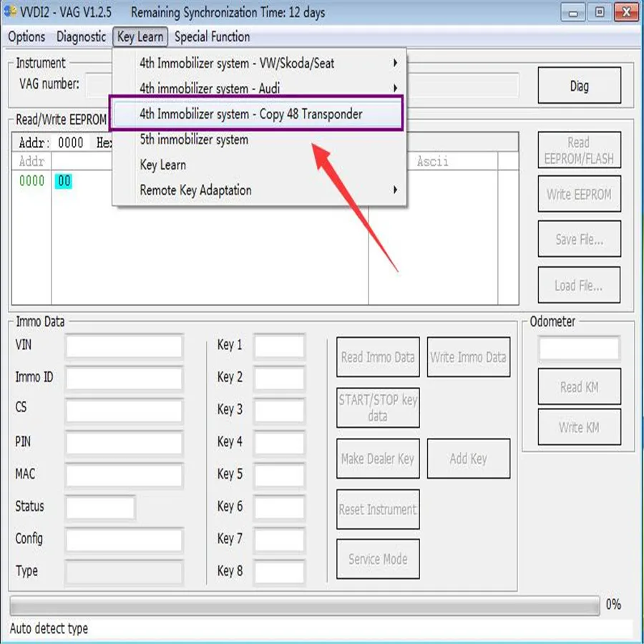
Task: Click Write Immo Data button
Action: pos(469,357)
